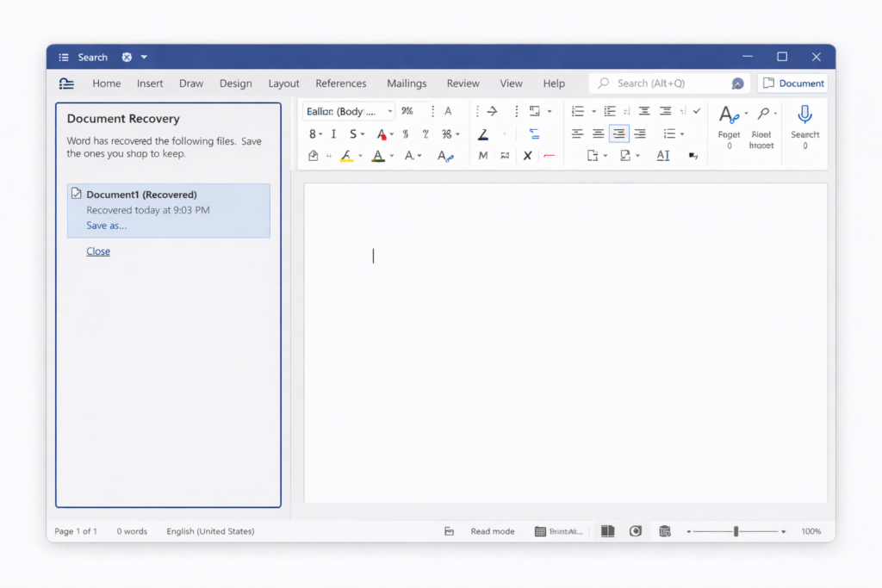Switch to Read mode in status bar

tap(492, 531)
